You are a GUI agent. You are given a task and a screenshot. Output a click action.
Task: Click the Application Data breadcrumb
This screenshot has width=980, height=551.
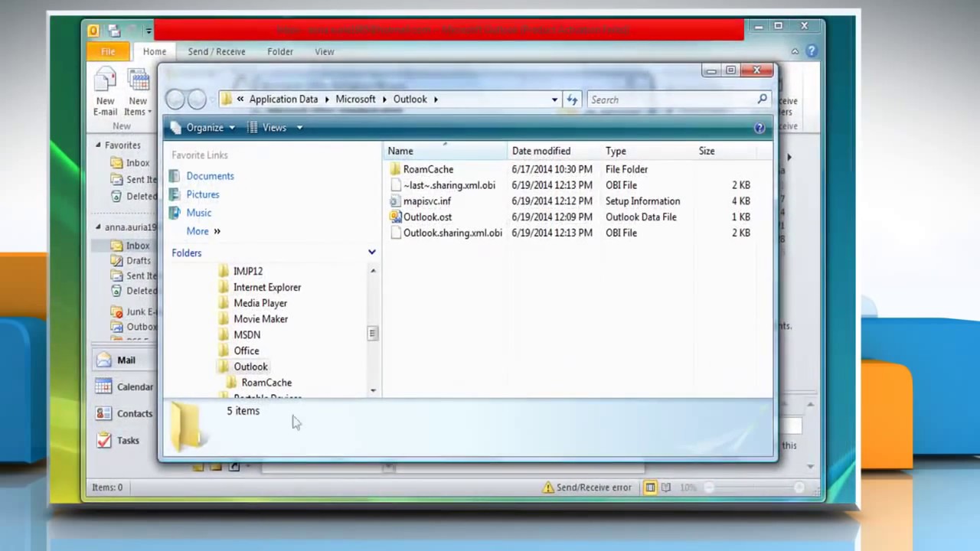pos(283,99)
